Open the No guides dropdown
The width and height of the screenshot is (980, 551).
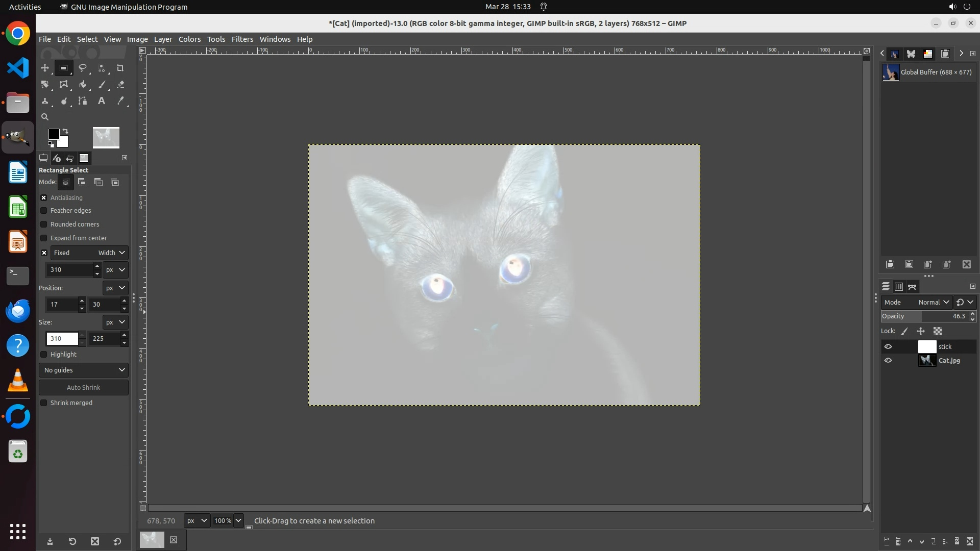(84, 370)
